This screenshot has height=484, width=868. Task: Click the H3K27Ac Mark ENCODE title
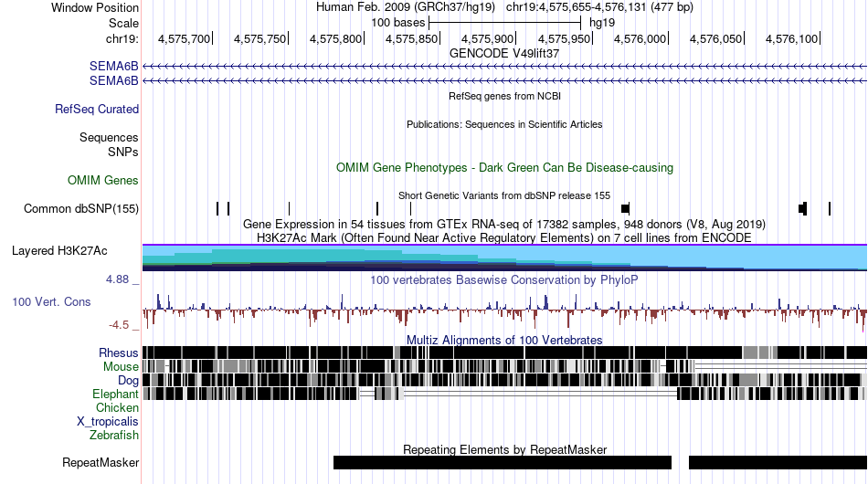coord(504,237)
